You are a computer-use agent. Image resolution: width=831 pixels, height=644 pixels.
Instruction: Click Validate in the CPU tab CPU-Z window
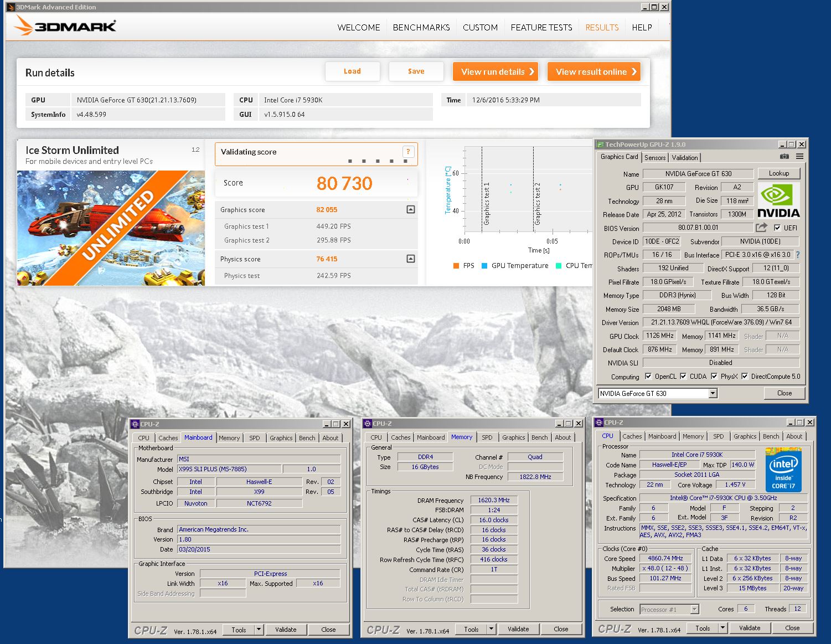(750, 628)
